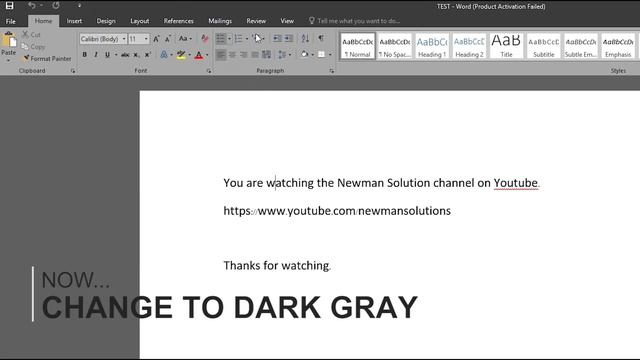Open the Borders button

point(322,55)
